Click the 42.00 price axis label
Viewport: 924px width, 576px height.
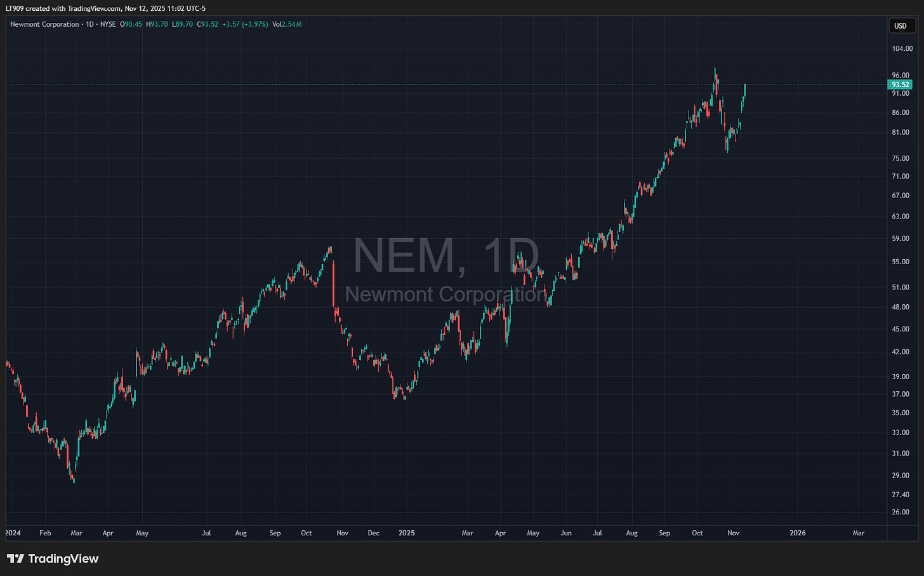point(901,352)
